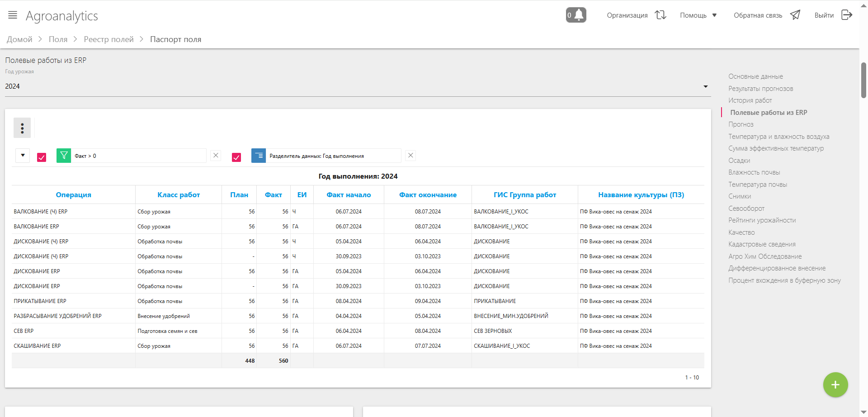Open the Помощь dropdown menu
The image size is (868, 417).
tap(698, 15)
